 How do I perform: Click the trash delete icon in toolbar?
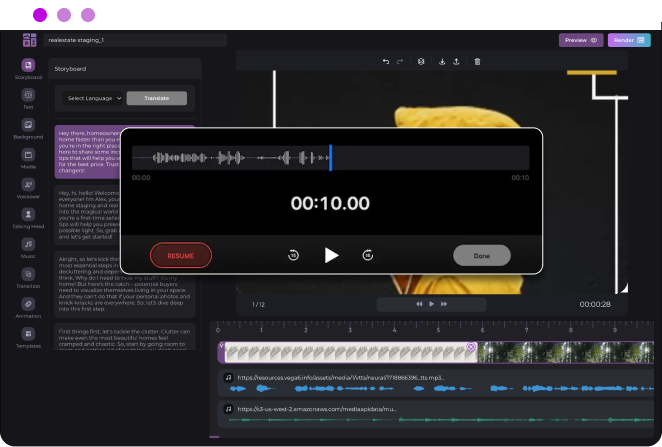point(477,62)
